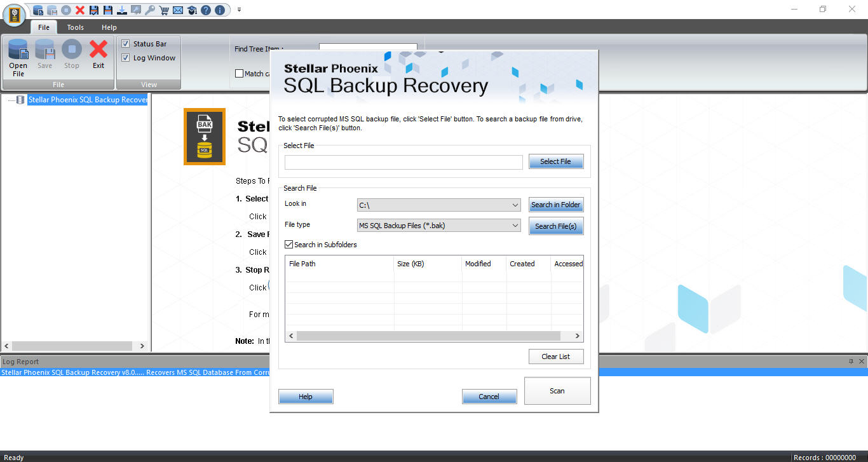This screenshot has height=462, width=868.
Task: Click the Log Report pin icon
Action: click(851, 362)
